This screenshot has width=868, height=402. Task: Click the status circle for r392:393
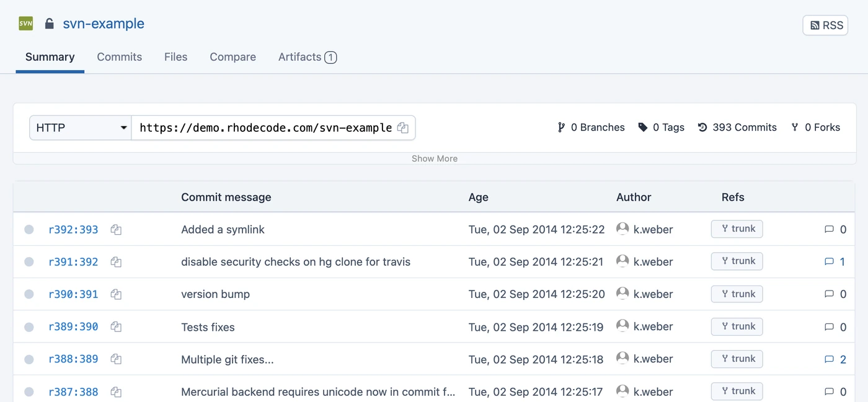(x=29, y=230)
